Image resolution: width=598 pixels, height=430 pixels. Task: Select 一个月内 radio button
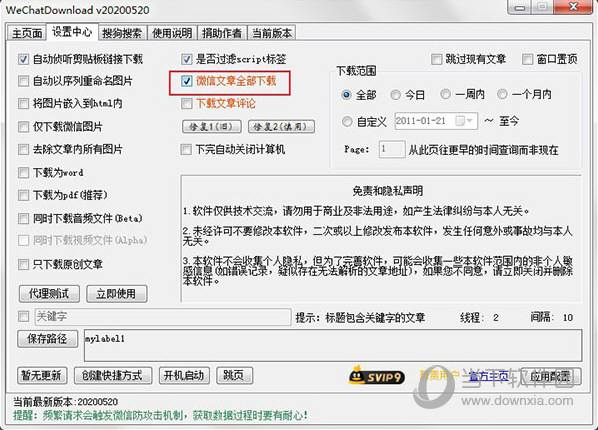pyautogui.click(x=502, y=94)
